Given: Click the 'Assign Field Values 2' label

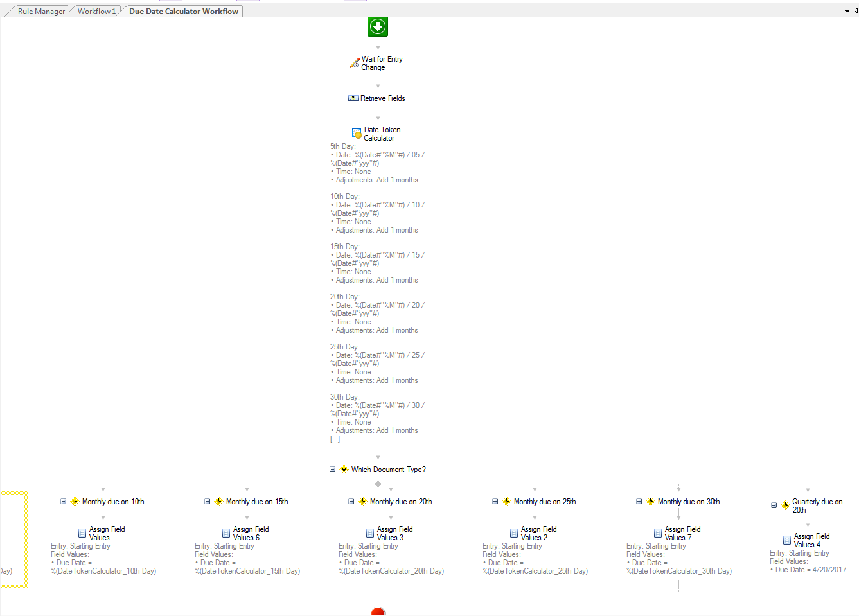Looking at the screenshot, I should pos(538,533).
